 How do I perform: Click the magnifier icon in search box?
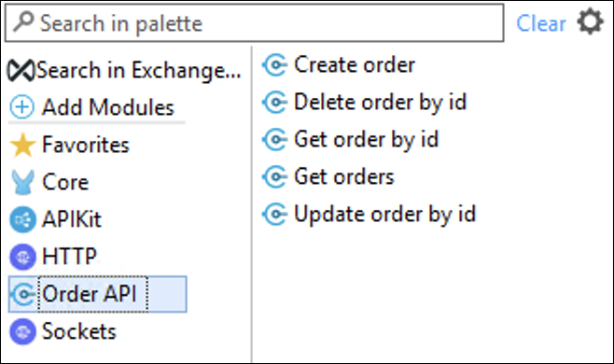click(x=23, y=21)
